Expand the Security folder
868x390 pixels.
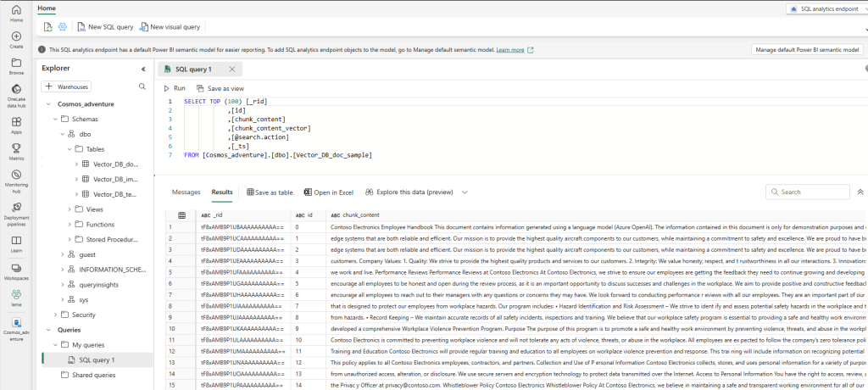click(x=55, y=315)
